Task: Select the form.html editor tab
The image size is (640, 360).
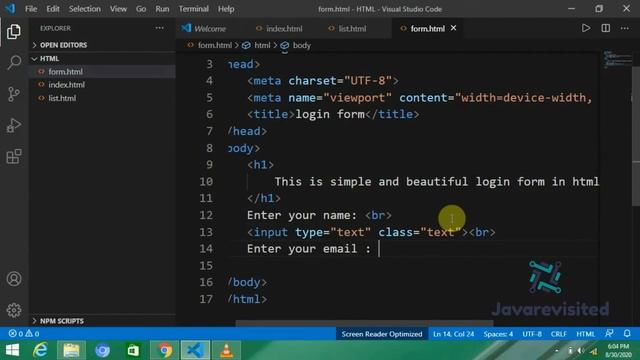Action: [427, 29]
